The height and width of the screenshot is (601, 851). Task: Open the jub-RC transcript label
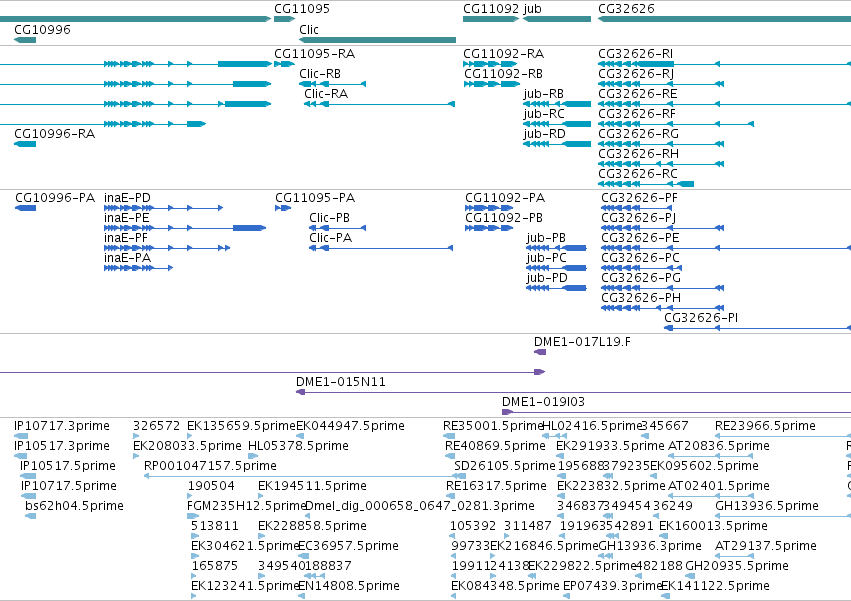click(544, 114)
